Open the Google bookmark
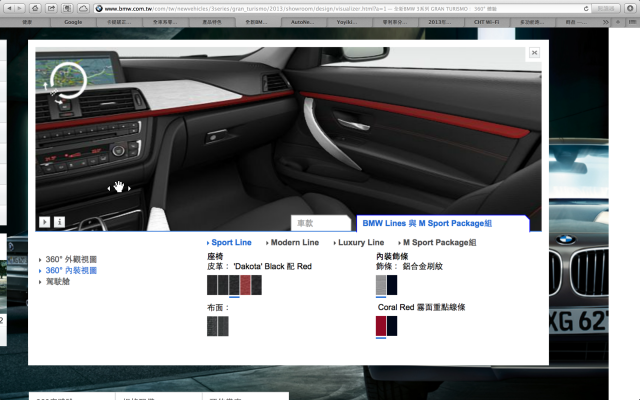This screenshot has height=400, width=640. (73, 22)
